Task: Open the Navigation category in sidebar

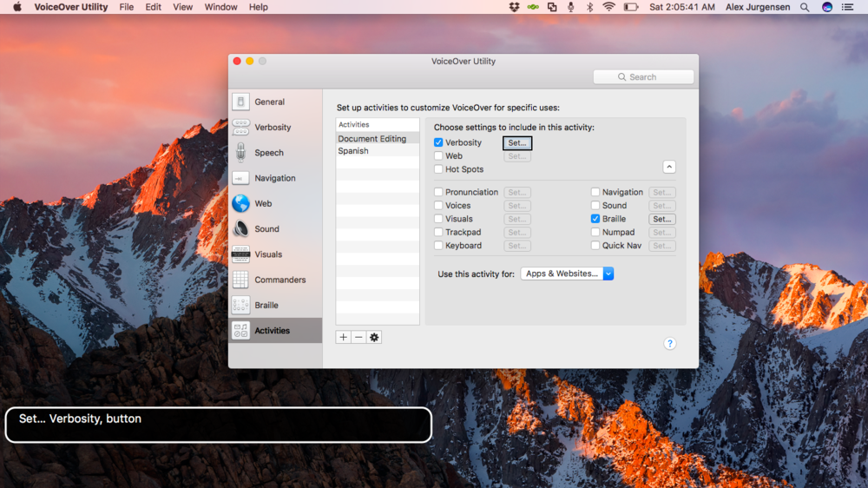Action: [275, 178]
